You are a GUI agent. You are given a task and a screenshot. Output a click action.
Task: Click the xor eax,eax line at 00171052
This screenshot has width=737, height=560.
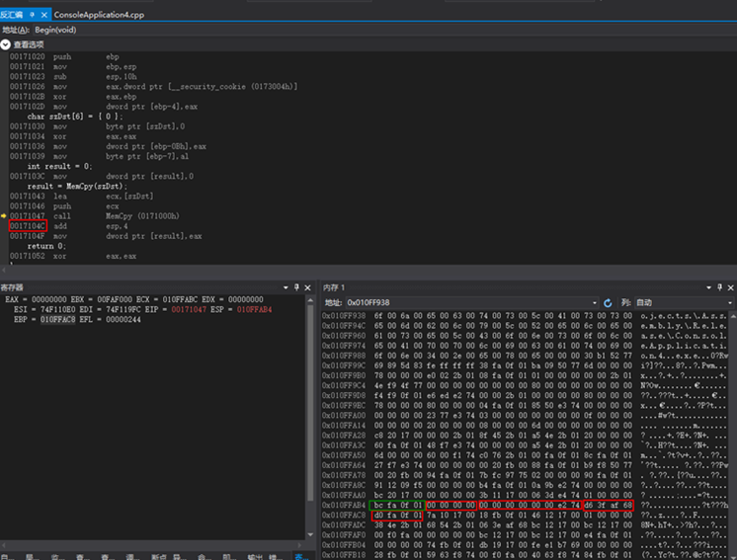click(73, 256)
